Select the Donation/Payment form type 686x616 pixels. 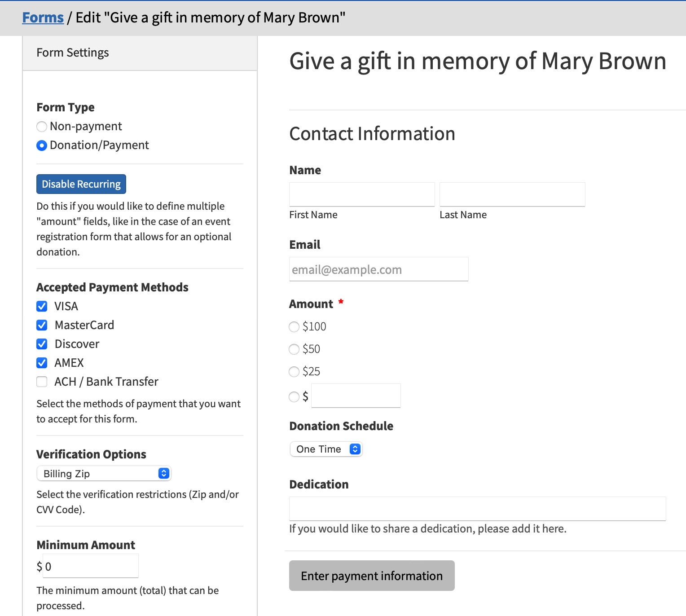[42, 145]
